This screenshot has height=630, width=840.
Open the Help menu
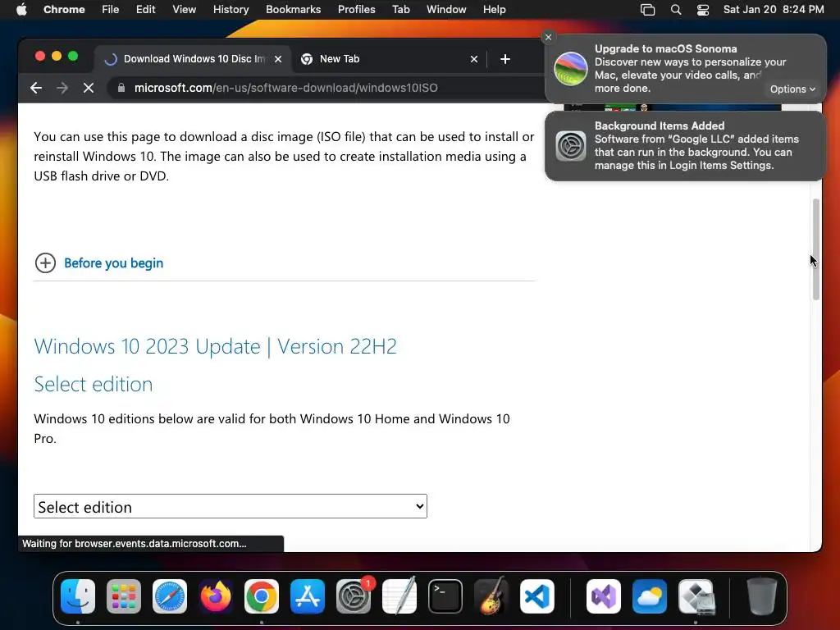(x=494, y=9)
